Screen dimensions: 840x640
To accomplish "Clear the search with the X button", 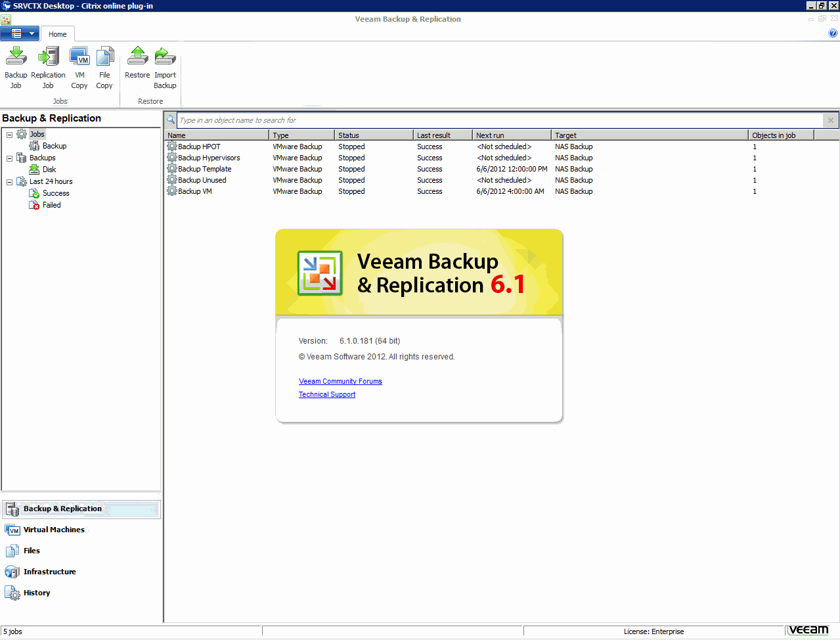I will tap(831, 120).
